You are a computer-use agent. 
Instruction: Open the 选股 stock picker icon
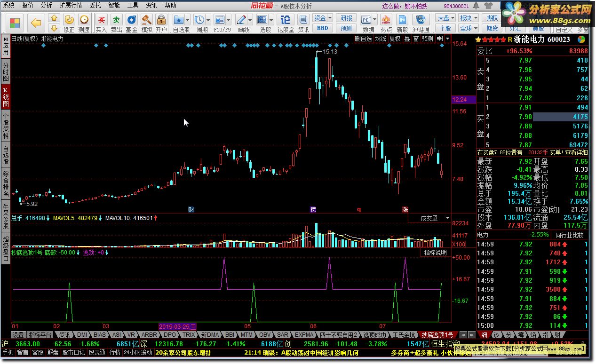[x=262, y=20]
